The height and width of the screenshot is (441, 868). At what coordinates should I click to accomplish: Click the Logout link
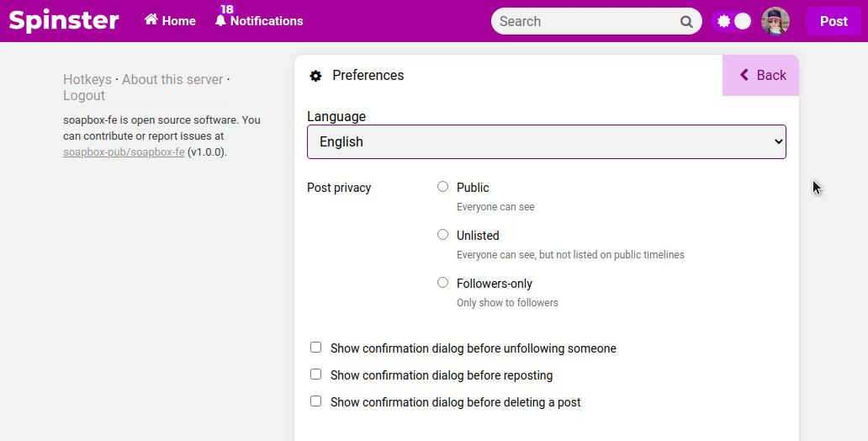point(84,96)
